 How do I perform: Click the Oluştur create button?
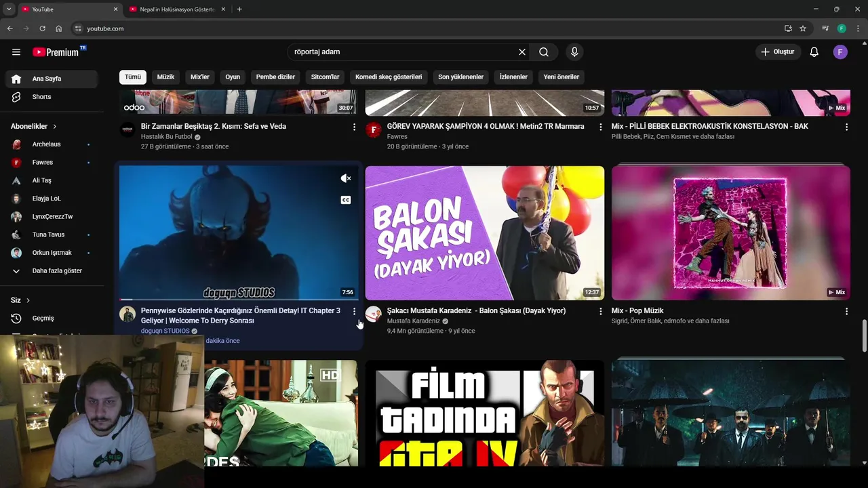click(778, 52)
